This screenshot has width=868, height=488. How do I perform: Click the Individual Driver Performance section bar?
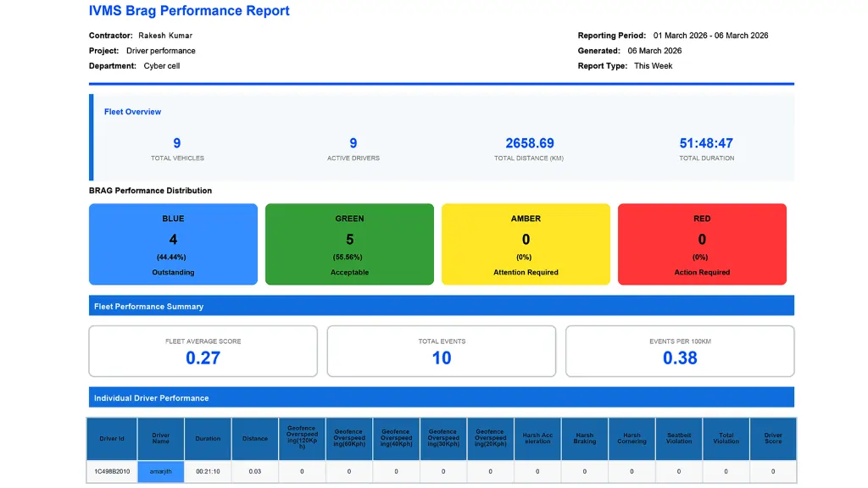tap(441, 397)
